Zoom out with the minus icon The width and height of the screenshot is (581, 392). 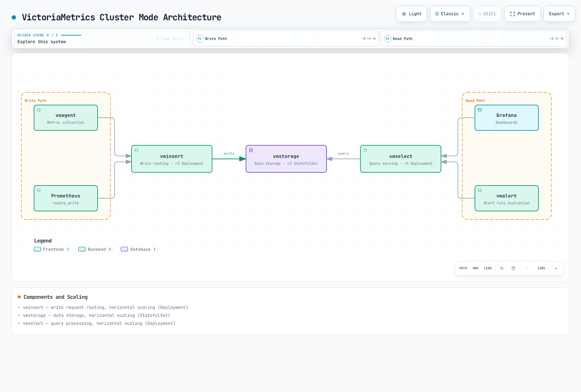527,268
